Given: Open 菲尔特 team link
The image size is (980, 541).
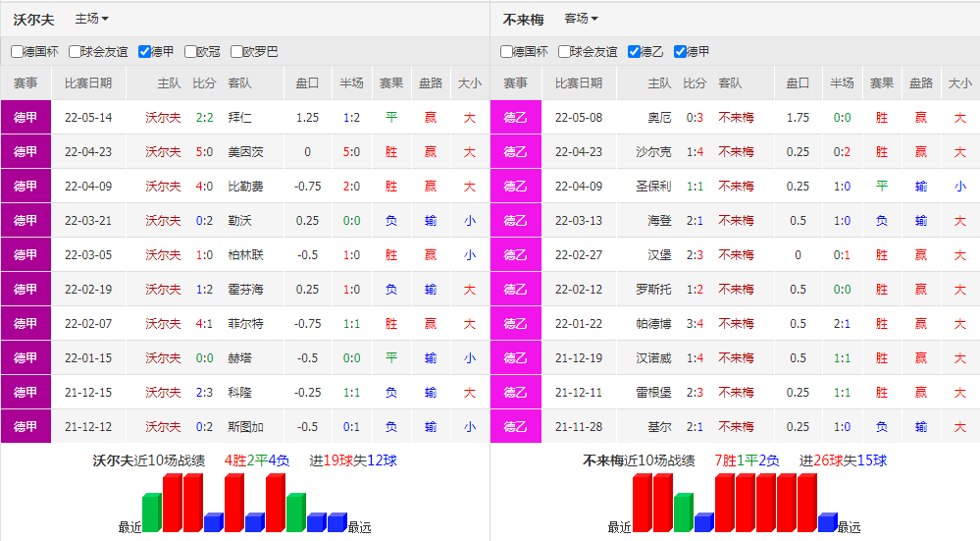Looking at the screenshot, I should 245,324.
